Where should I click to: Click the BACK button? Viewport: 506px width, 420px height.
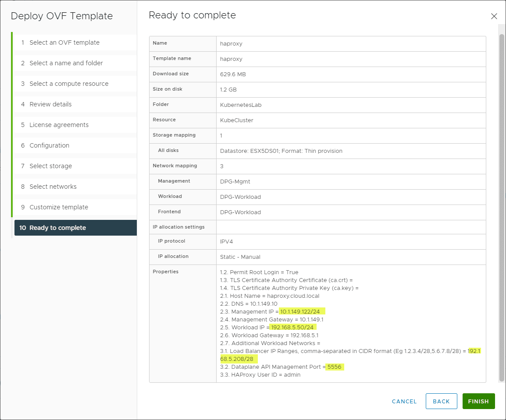click(441, 401)
